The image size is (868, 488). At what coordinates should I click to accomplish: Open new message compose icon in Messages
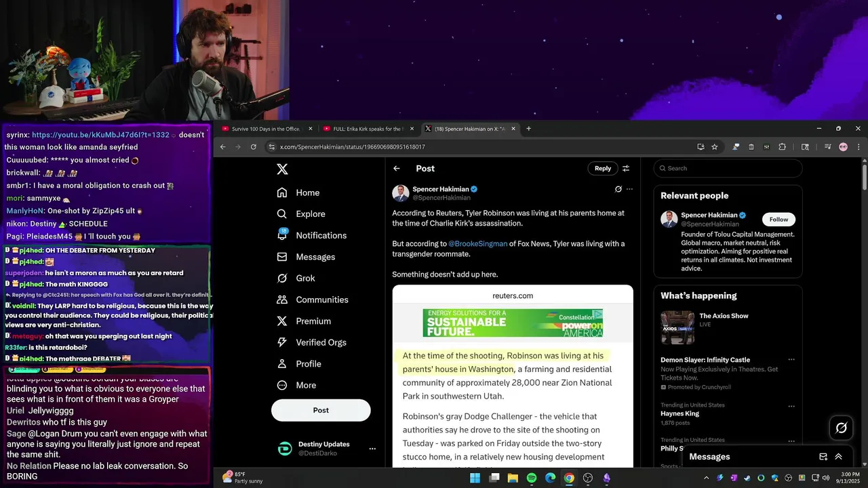point(823,457)
